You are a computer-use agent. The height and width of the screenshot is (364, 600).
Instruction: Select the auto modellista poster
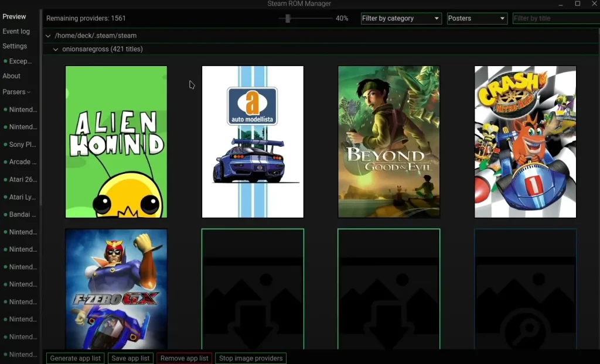(253, 142)
